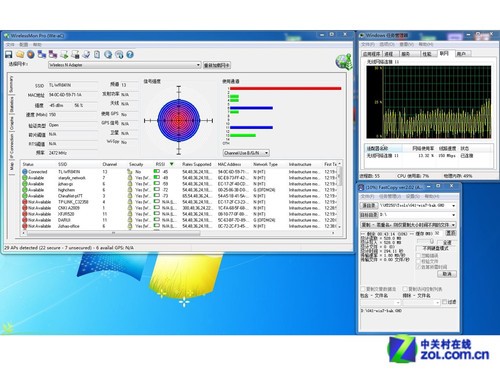500x375 pixels.
Task: Toggle the 过滤 filter checkbox in FastCopy
Action: tap(444, 302)
